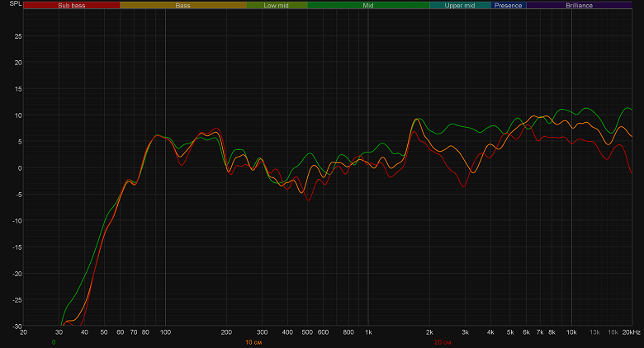Click the 8k frequency axis label
Viewport: 644px width, 348px height.
click(x=552, y=332)
